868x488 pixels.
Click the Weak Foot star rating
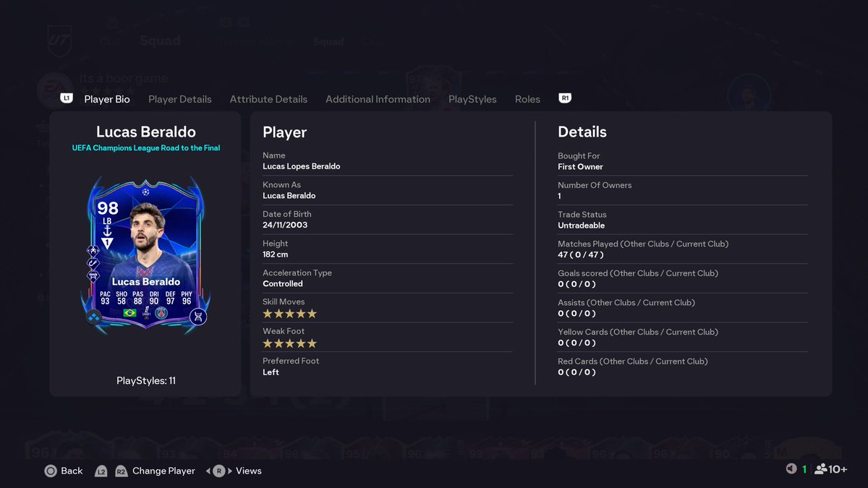click(x=289, y=343)
